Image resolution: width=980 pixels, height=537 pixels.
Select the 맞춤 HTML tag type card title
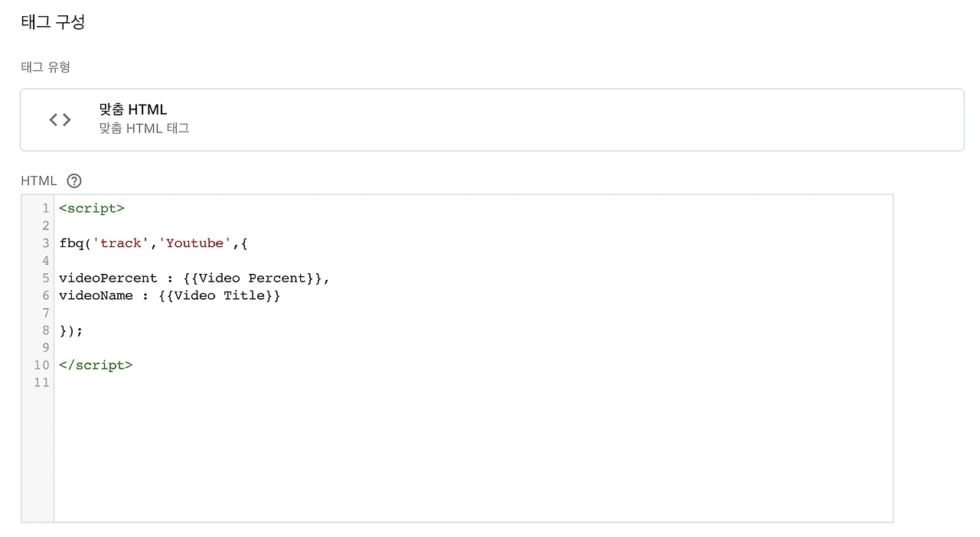133,109
